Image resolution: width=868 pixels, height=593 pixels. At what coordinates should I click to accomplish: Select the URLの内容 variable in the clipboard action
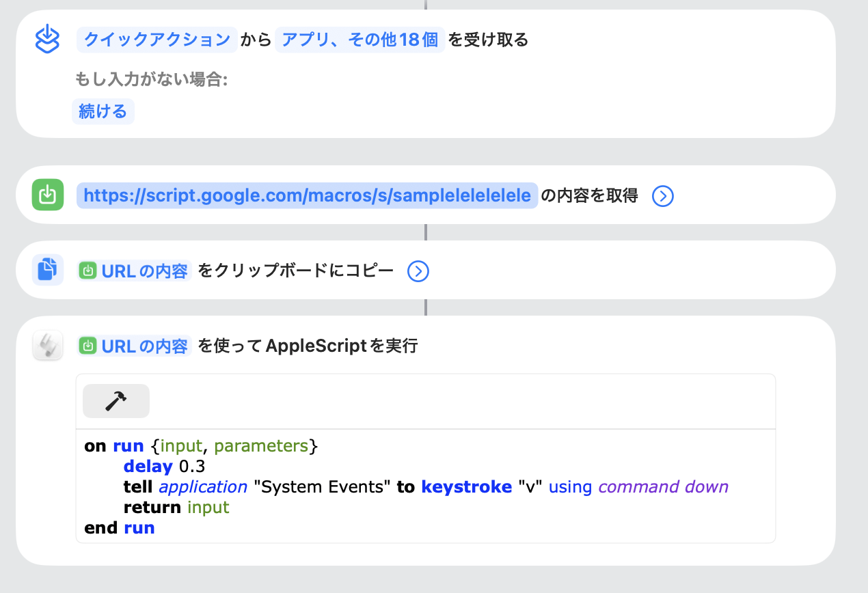134,271
